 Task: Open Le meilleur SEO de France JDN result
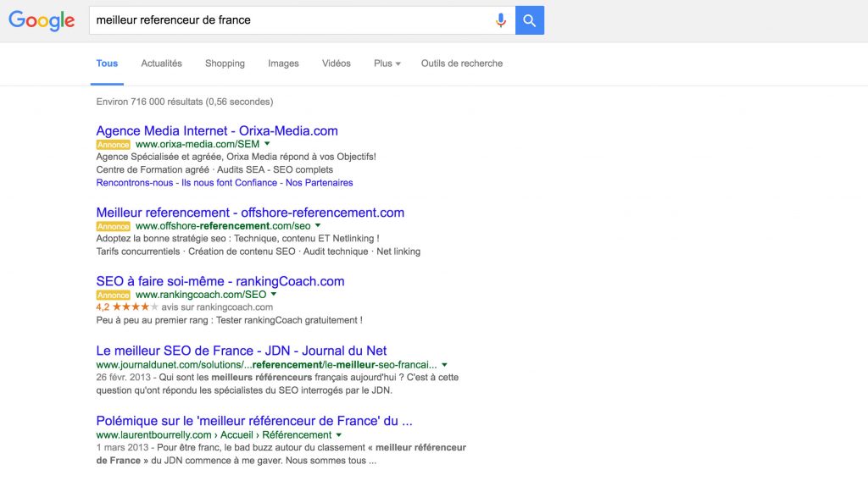(x=242, y=351)
